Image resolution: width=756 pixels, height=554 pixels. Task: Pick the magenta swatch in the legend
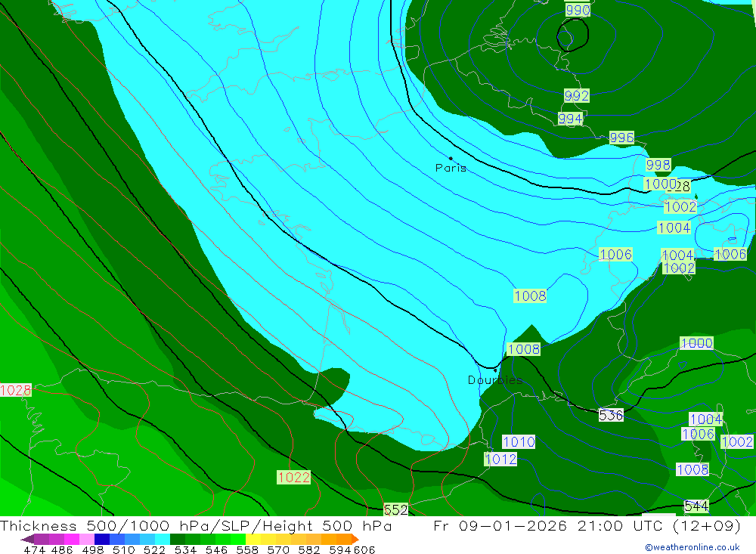(x=72, y=539)
